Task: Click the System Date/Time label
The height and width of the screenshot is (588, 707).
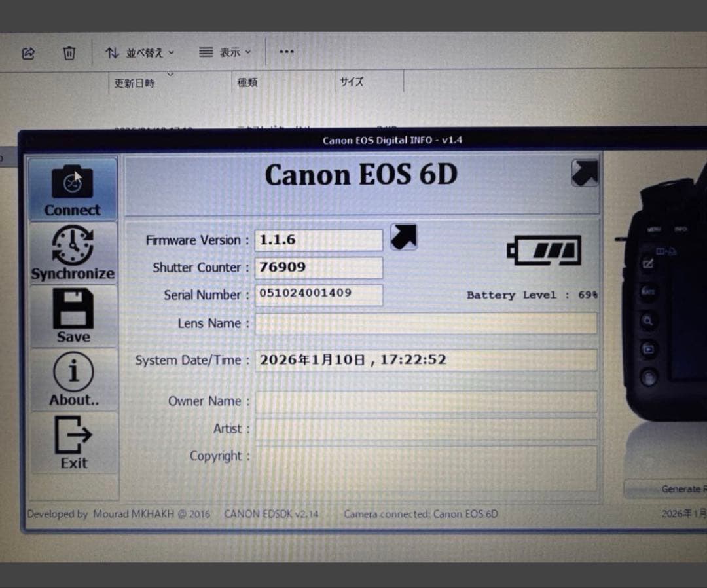Action: coord(192,360)
